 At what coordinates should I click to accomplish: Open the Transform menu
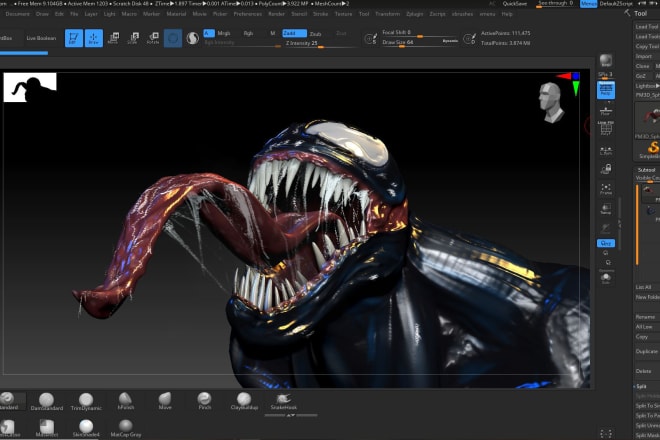pyautogui.click(x=388, y=14)
